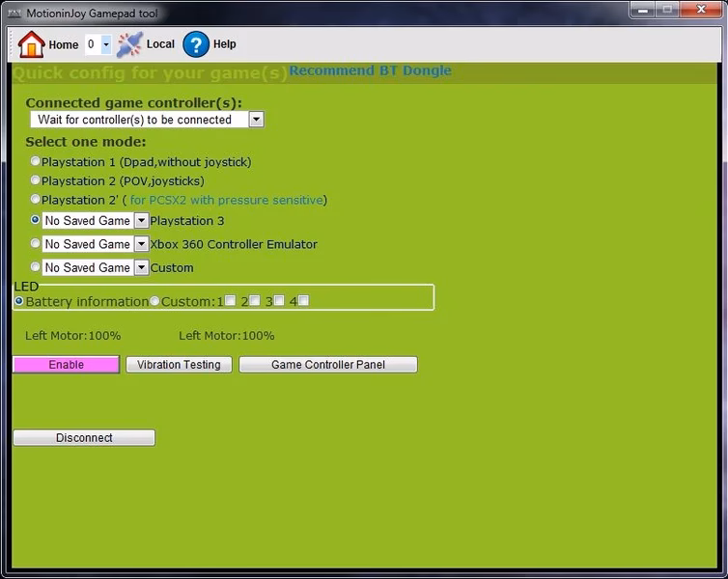This screenshot has width=728, height=579.
Task: Open the No Saved Game dropdown for Playstation 3
Action: pos(141,220)
